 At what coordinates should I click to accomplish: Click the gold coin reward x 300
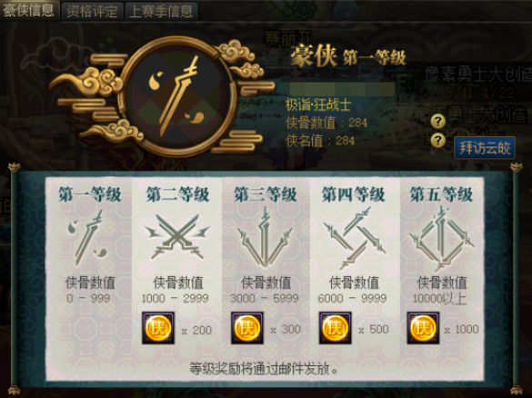(x=247, y=328)
